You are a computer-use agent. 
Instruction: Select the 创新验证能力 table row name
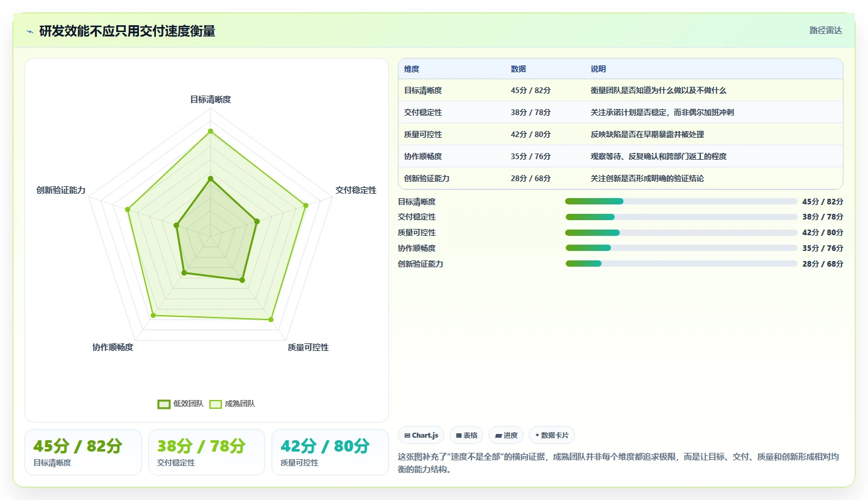[427, 179]
